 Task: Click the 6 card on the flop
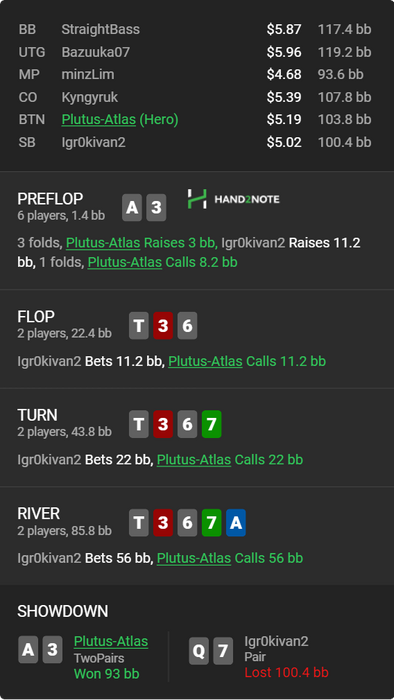click(187, 326)
